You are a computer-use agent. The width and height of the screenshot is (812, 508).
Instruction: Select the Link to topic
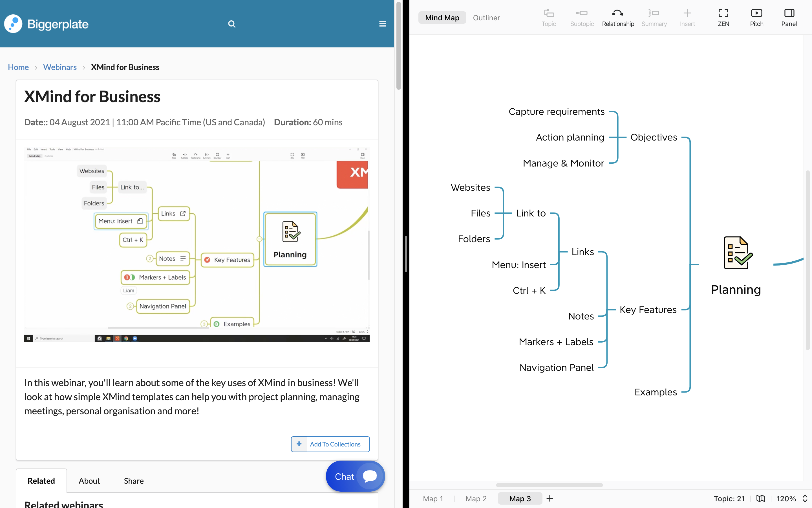point(531,213)
